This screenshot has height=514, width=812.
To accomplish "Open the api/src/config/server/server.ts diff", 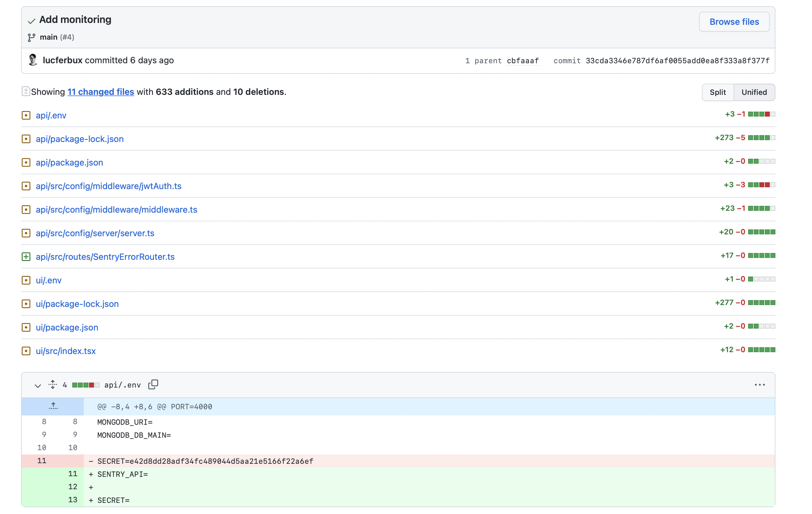I will click(x=95, y=233).
